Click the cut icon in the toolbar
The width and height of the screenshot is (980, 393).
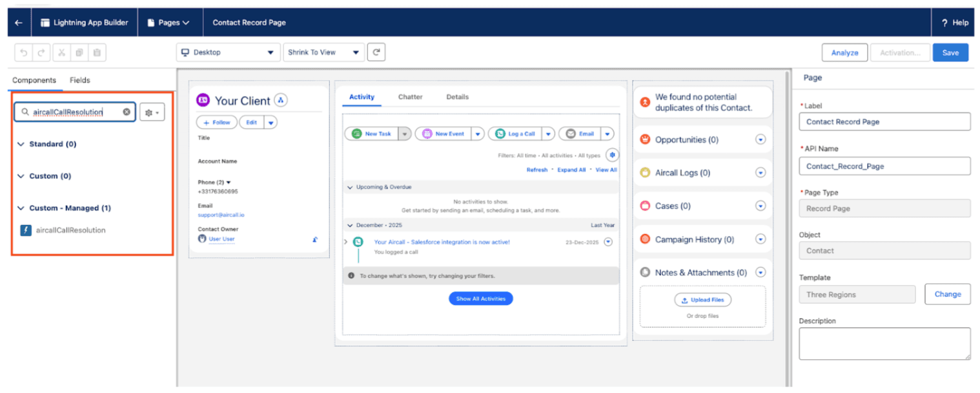tap(61, 53)
